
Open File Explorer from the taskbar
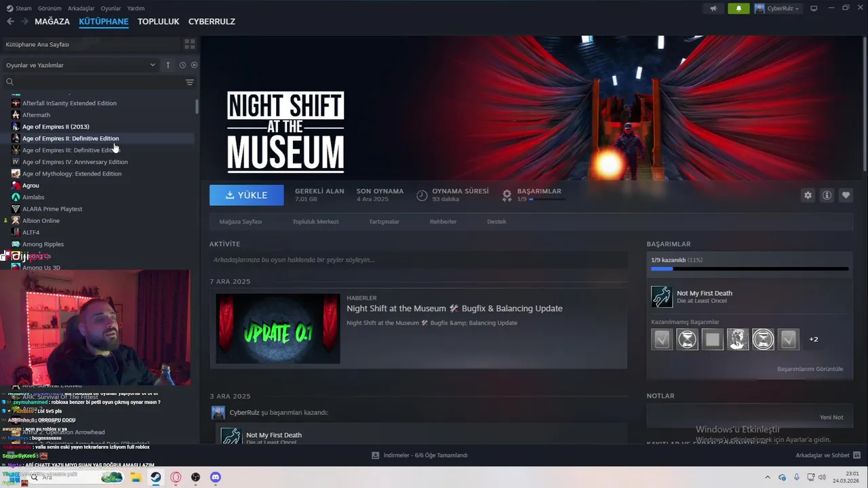click(136, 477)
